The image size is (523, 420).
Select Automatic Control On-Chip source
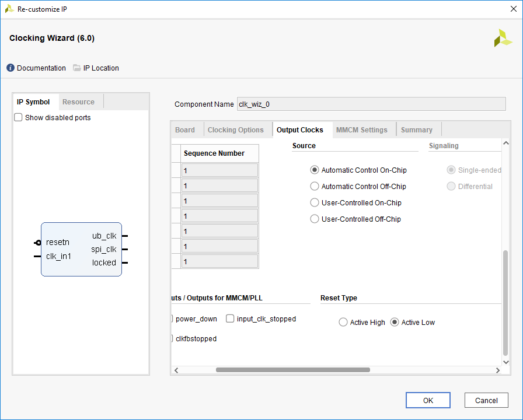point(315,170)
